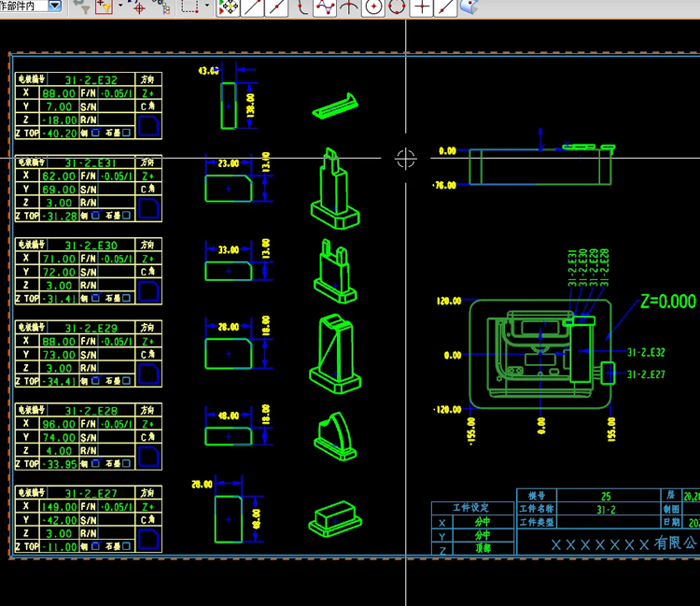The width and height of the screenshot is (700, 606).
Task: Check the graphite checkbox in 31-2_E27 table
Action: (128, 546)
